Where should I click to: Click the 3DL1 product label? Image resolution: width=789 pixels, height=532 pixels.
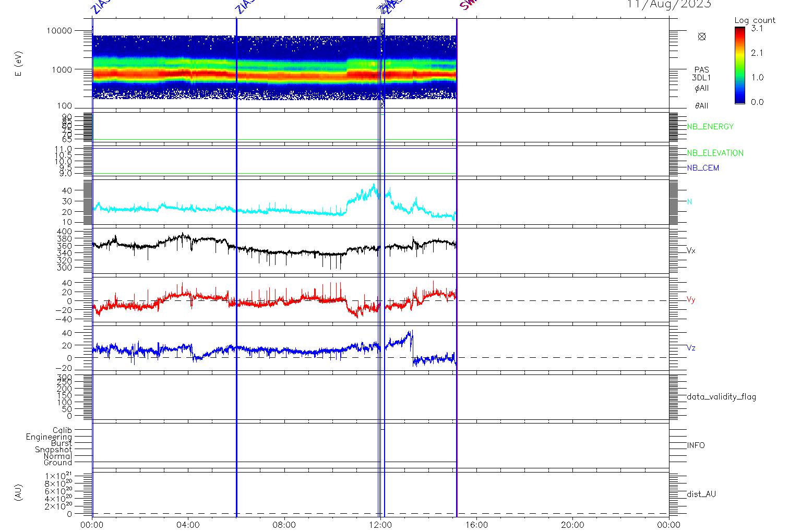[x=701, y=78]
